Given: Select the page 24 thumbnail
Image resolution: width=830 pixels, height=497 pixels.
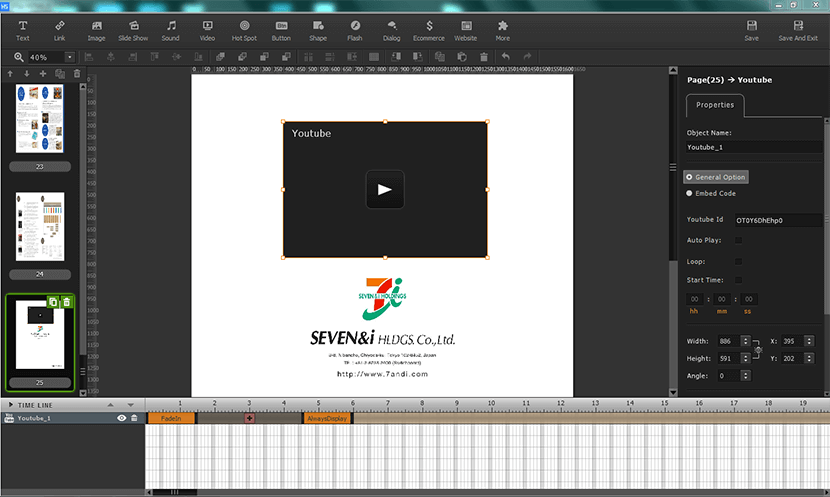Looking at the screenshot, I should click(40, 227).
